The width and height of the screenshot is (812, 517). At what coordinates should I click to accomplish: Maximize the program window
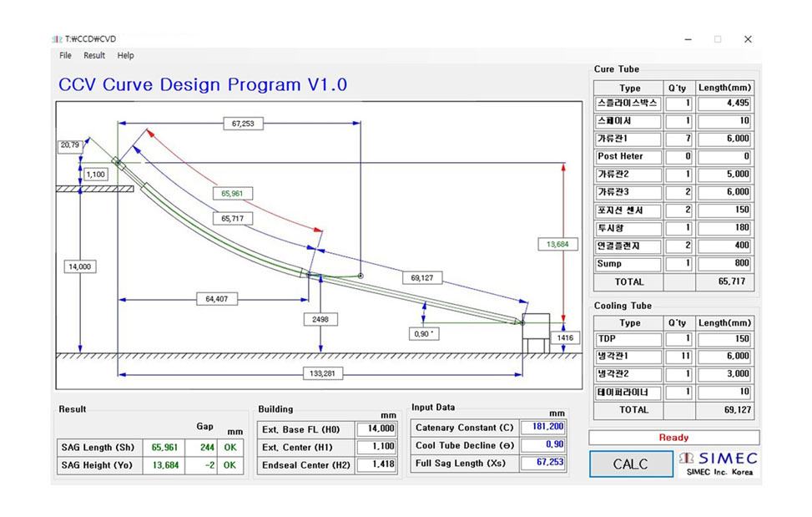point(717,39)
